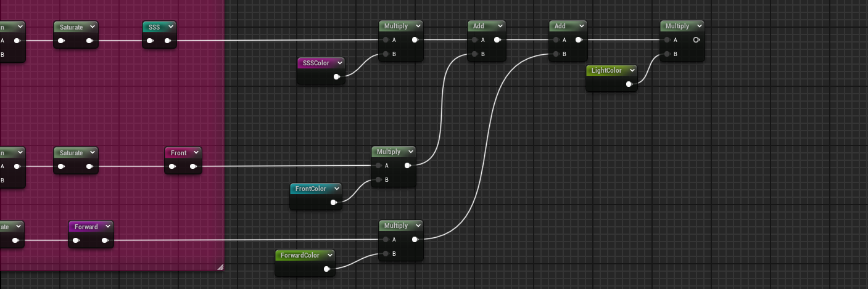This screenshot has width=868, height=289.
Task: Expand the ForwardColor node chevron
Action: tap(329, 255)
